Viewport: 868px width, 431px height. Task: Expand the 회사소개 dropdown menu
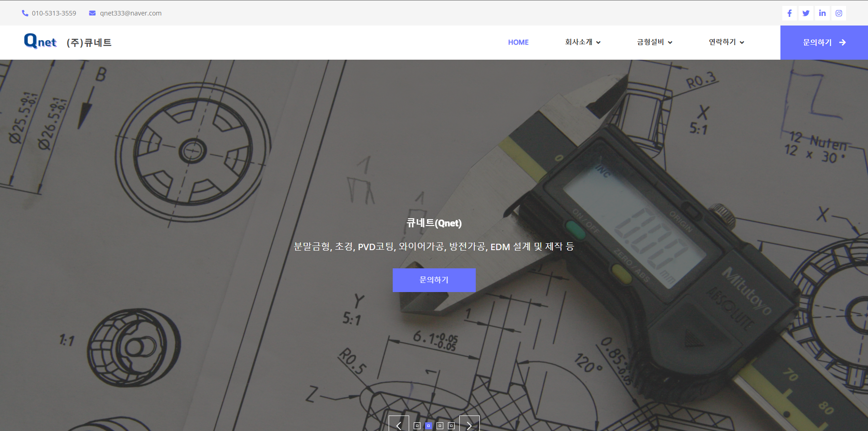pos(582,42)
